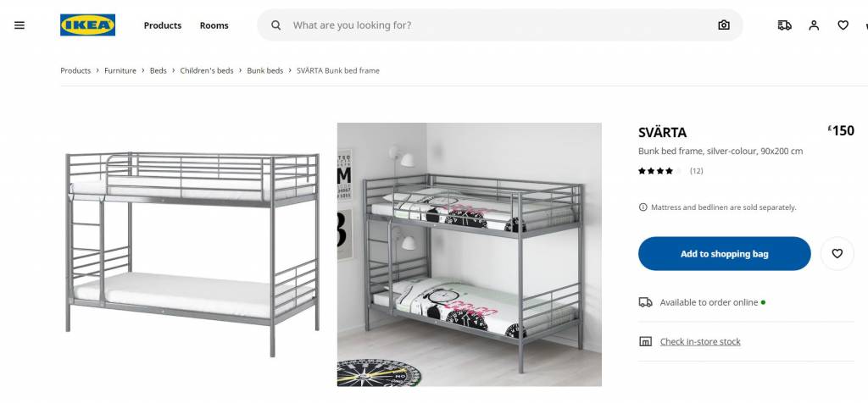Screen dimensions: 868x403
Task: Open the user account icon
Action: [814, 25]
